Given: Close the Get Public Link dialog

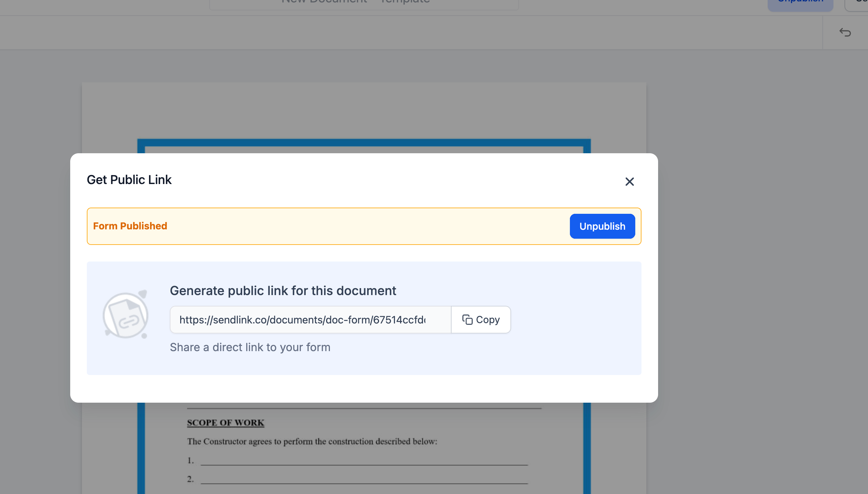Looking at the screenshot, I should [629, 182].
